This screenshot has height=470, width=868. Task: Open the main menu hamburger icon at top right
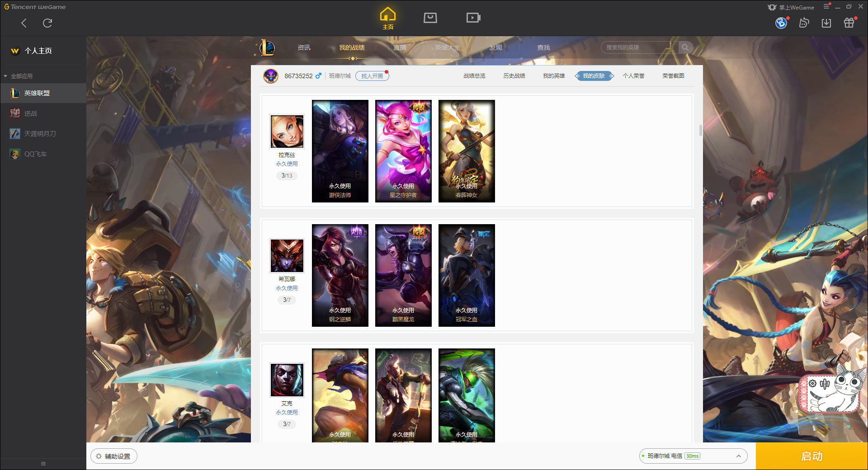coord(826,7)
